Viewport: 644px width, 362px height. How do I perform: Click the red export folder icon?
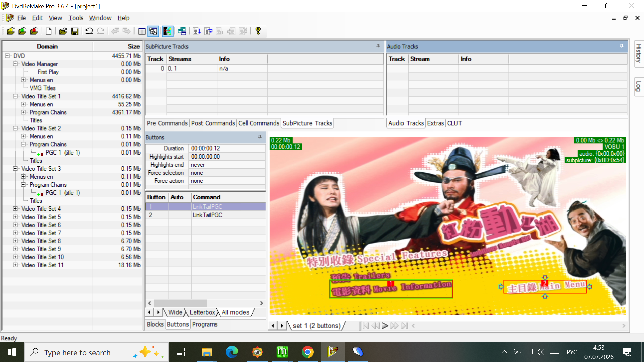point(34,31)
